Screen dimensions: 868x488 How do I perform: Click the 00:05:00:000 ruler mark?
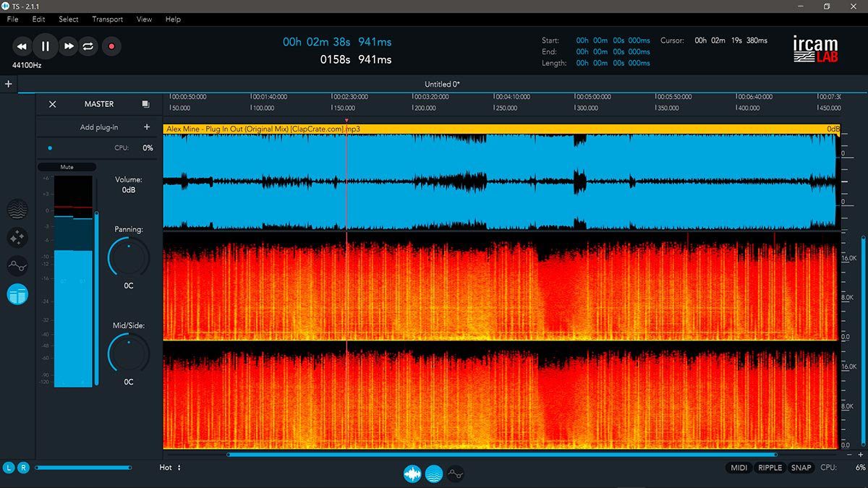coord(593,96)
